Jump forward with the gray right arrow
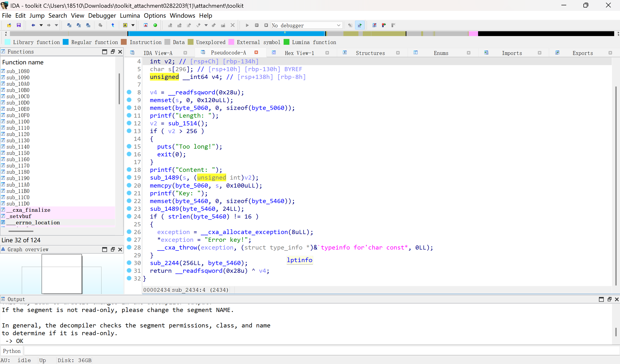This screenshot has width=620, height=364. point(48,25)
